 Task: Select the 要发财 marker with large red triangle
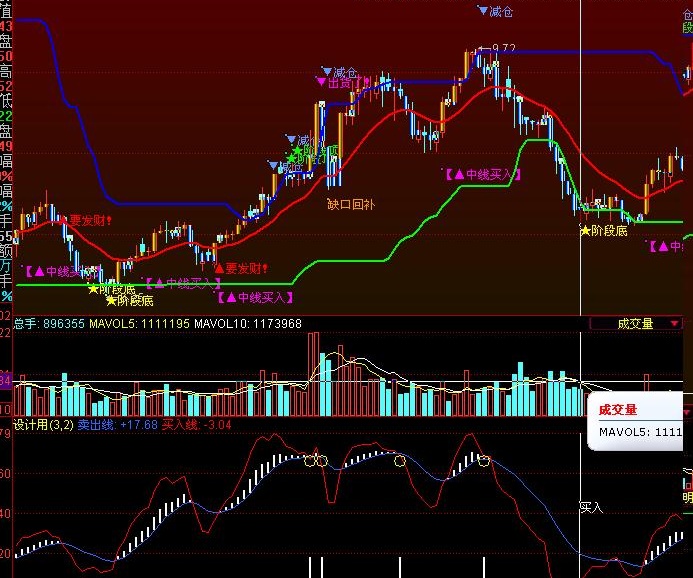pos(240,268)
